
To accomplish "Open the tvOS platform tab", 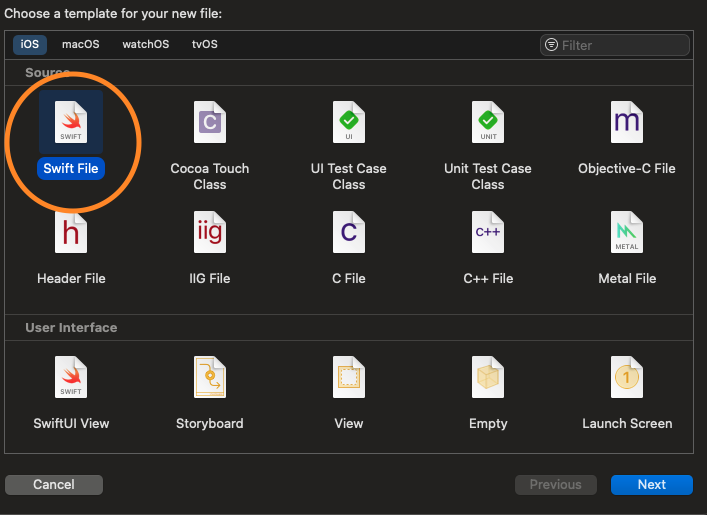I will click(205, 44).
